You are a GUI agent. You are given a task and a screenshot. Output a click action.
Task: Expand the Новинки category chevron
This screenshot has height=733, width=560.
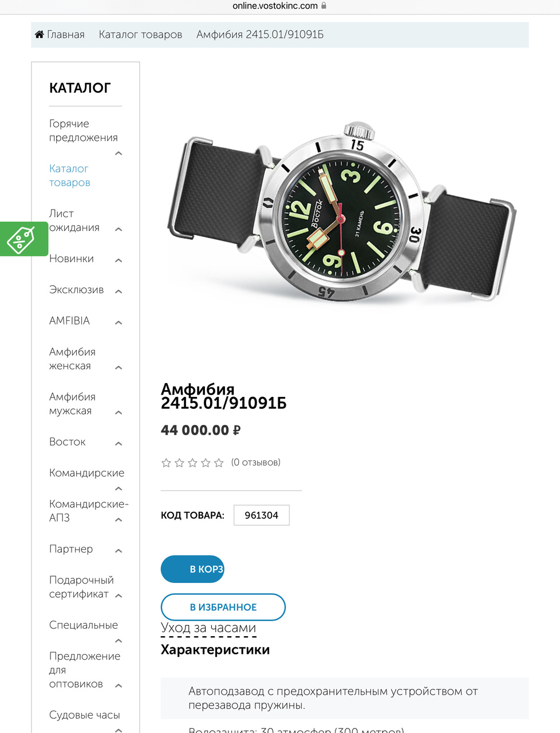(x=119, y=260)
